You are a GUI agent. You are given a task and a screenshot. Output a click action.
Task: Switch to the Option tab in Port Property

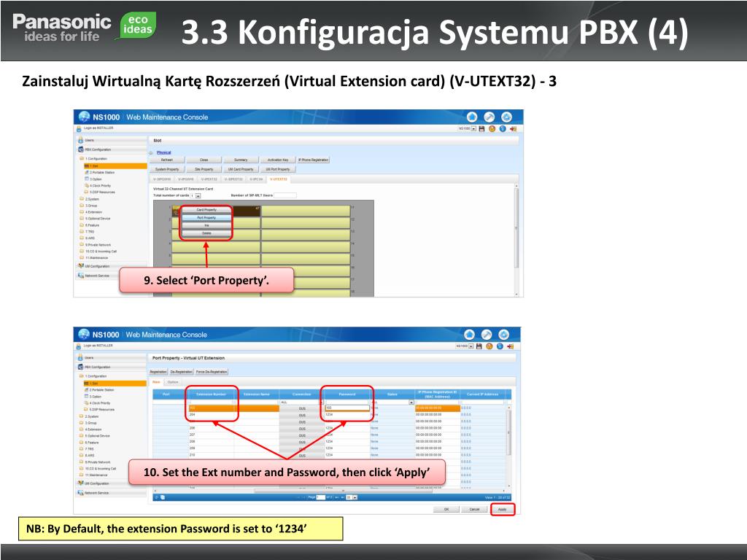tap(172, 382)
